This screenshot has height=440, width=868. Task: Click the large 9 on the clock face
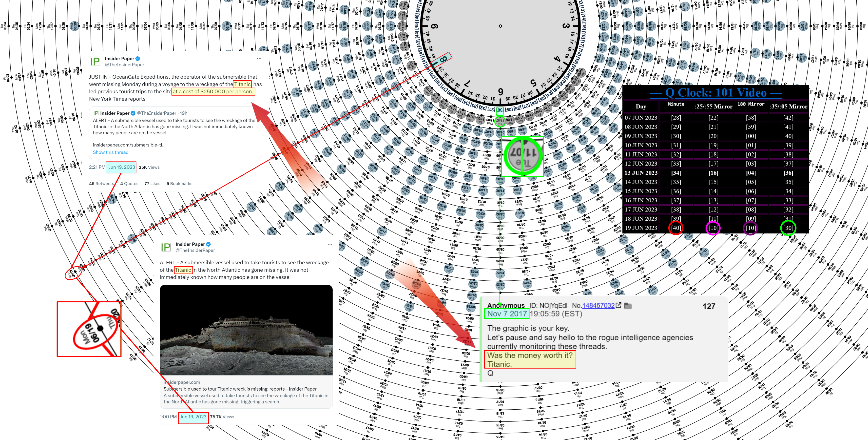point(435,26)
